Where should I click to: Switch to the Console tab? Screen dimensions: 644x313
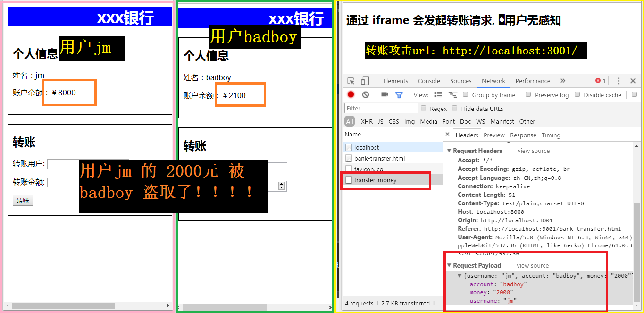[428, 81]
